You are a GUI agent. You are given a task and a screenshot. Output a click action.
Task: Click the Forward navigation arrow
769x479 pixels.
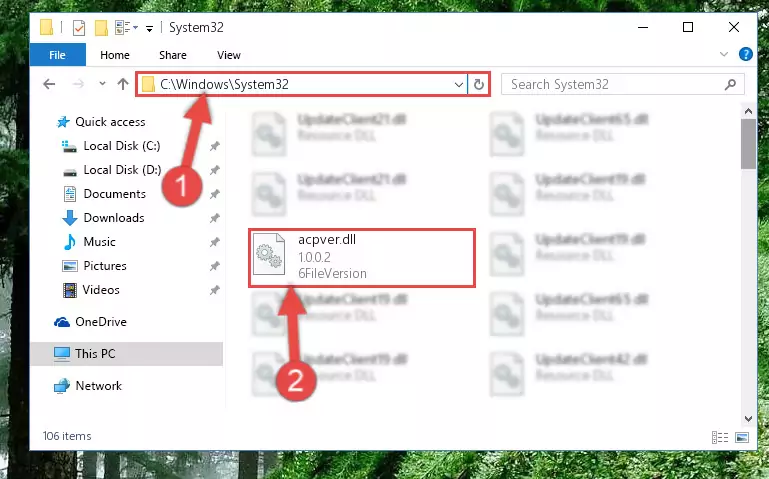[78, 84]
